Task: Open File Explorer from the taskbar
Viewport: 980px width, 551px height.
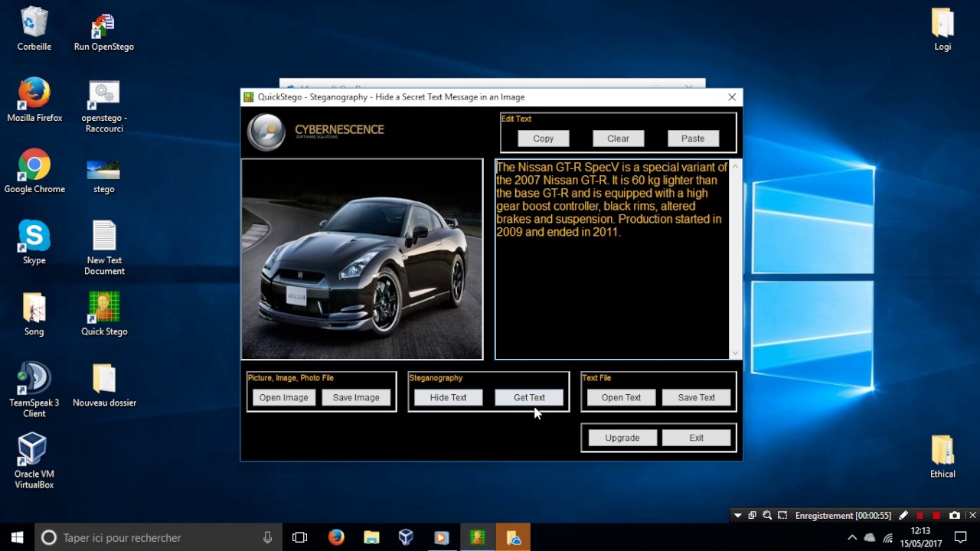Action: [x=371, y=538]
